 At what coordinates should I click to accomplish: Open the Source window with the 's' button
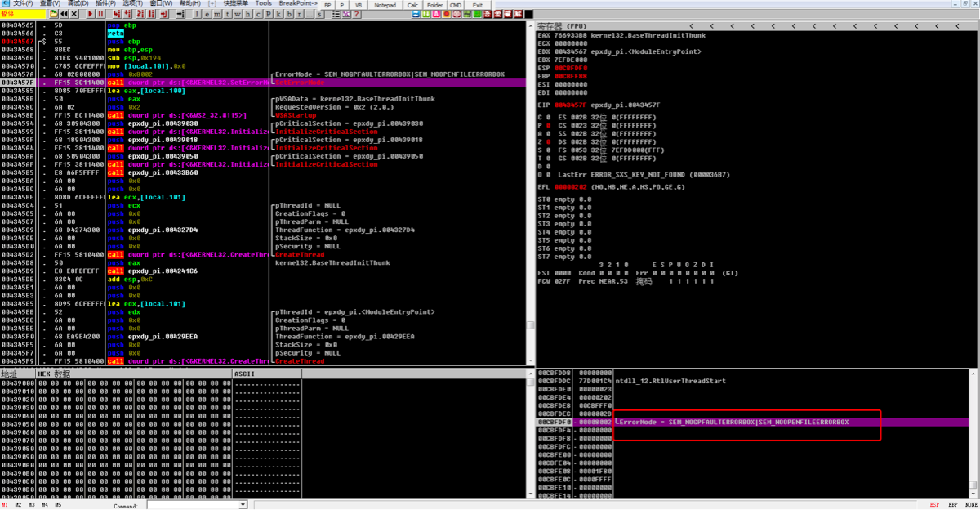(319, 14)
